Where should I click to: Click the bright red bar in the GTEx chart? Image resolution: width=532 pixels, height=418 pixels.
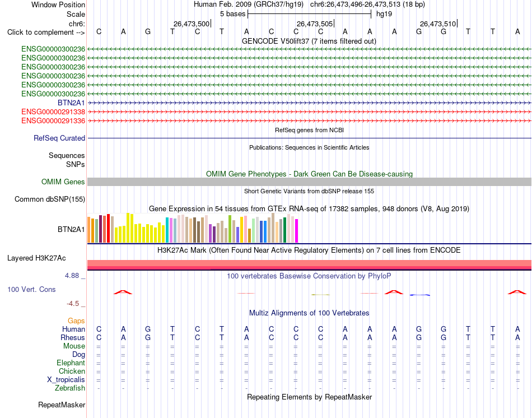[x=108, y=228]
